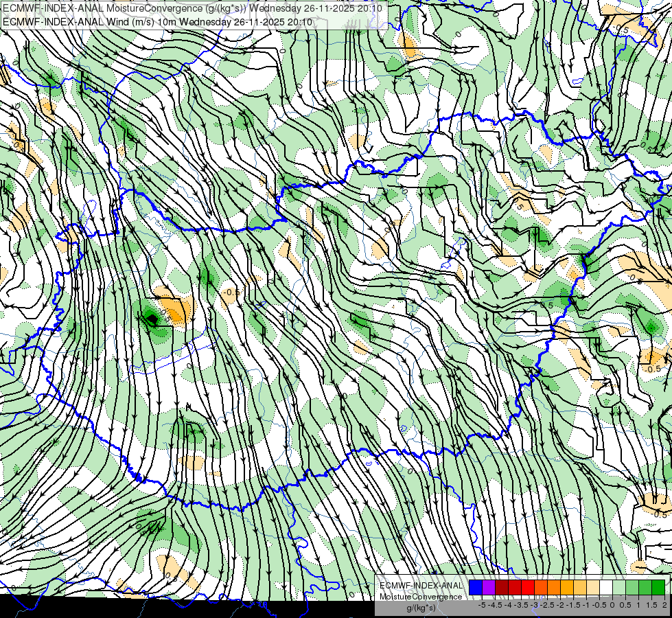Select the darkest red swatch for -4 to -3.5
Viewport: 672px width, 618px height.
click(502, 587)
